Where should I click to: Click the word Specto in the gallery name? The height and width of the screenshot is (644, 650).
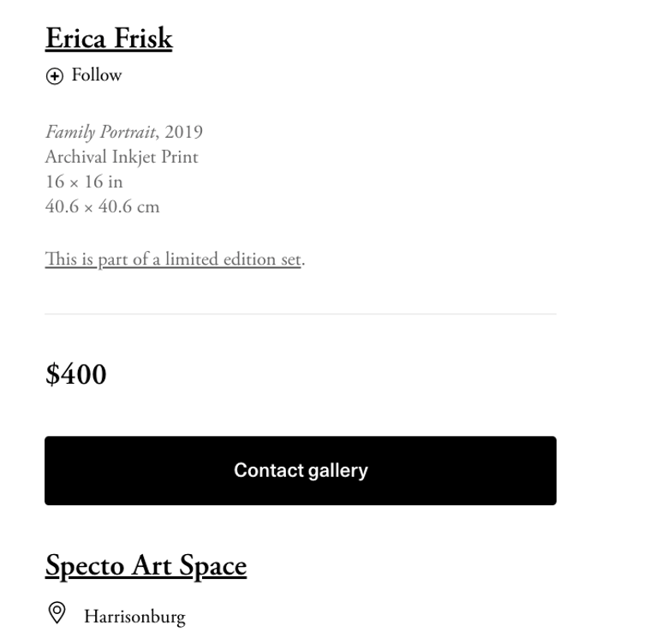[x=85, y=566]
